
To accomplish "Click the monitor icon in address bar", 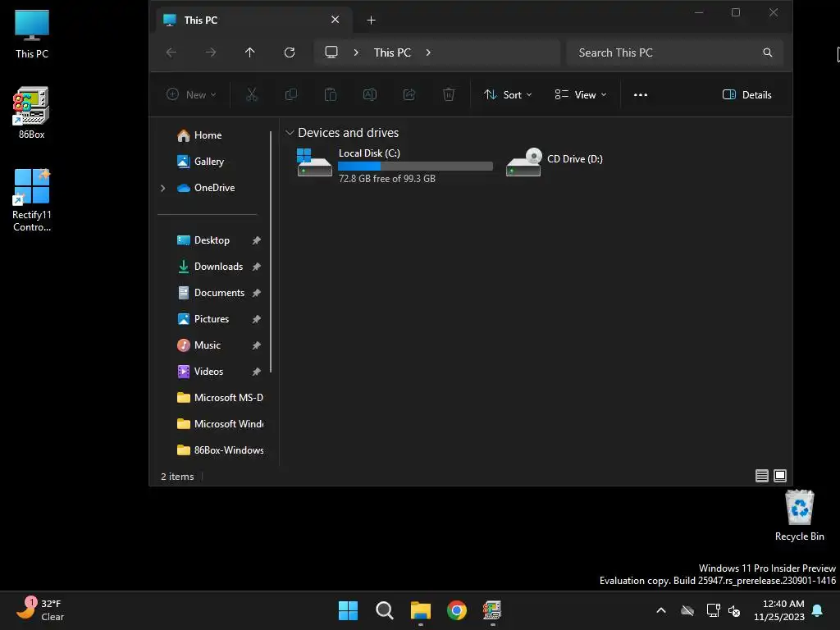I will tap(331, 52).
